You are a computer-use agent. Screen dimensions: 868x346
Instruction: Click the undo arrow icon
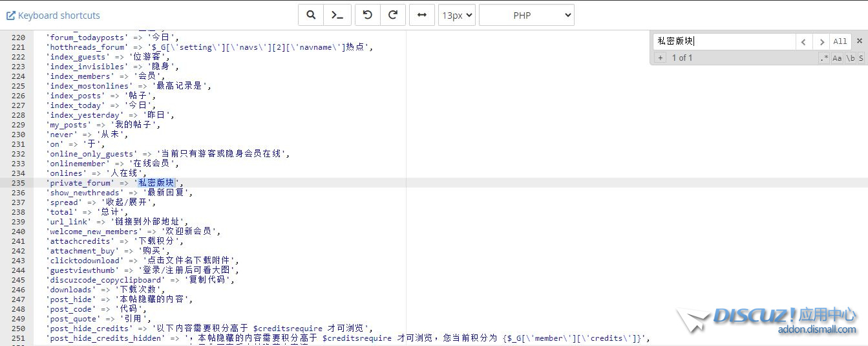coord(368,15)
